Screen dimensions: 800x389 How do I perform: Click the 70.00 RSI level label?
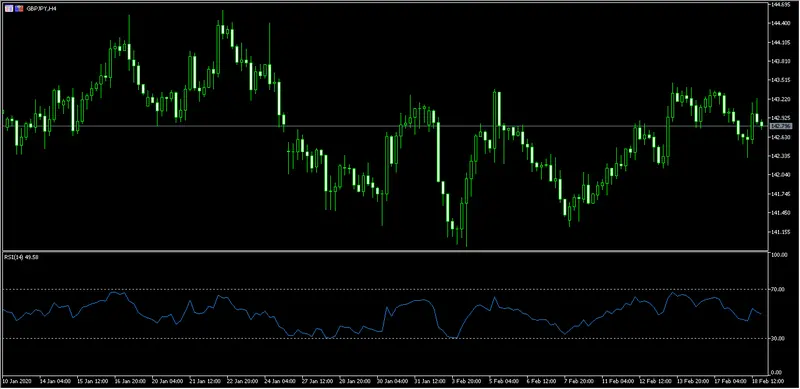click(778, 289)
